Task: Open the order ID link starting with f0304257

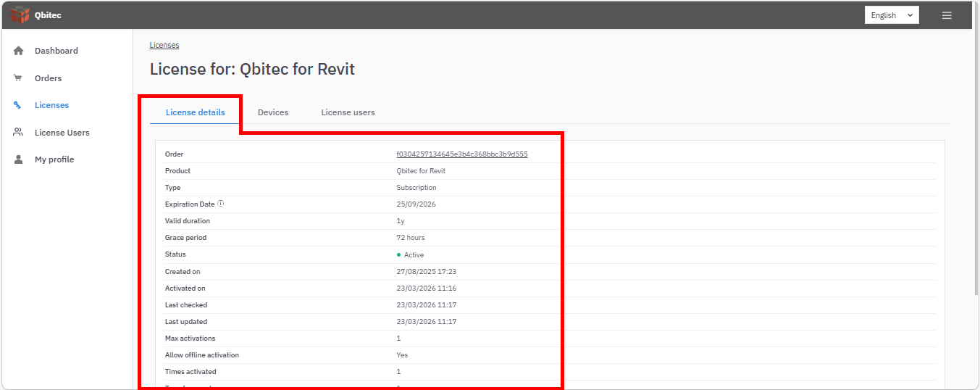Action: click(x=461, y=154)
